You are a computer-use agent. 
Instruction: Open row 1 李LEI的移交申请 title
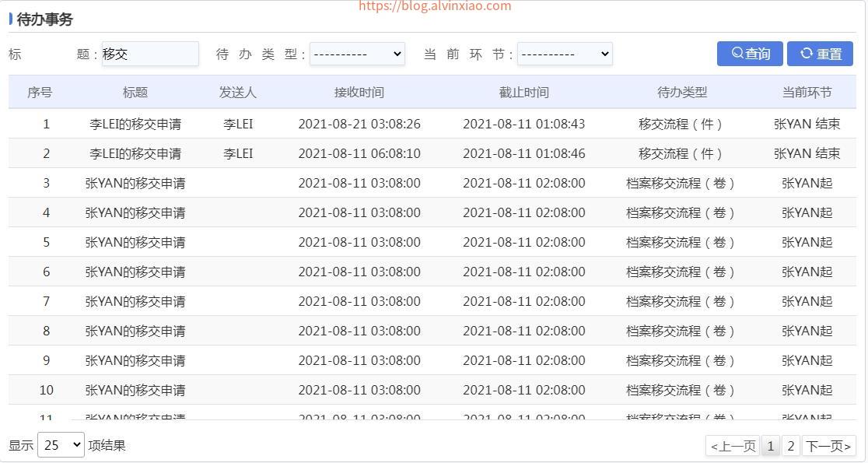[135, 125]
